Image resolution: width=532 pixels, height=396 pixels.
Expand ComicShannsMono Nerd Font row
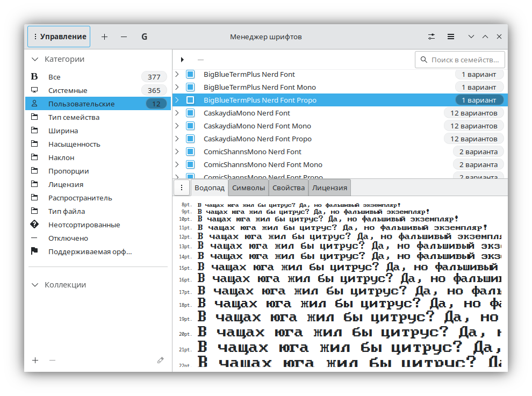pos(177,152)
